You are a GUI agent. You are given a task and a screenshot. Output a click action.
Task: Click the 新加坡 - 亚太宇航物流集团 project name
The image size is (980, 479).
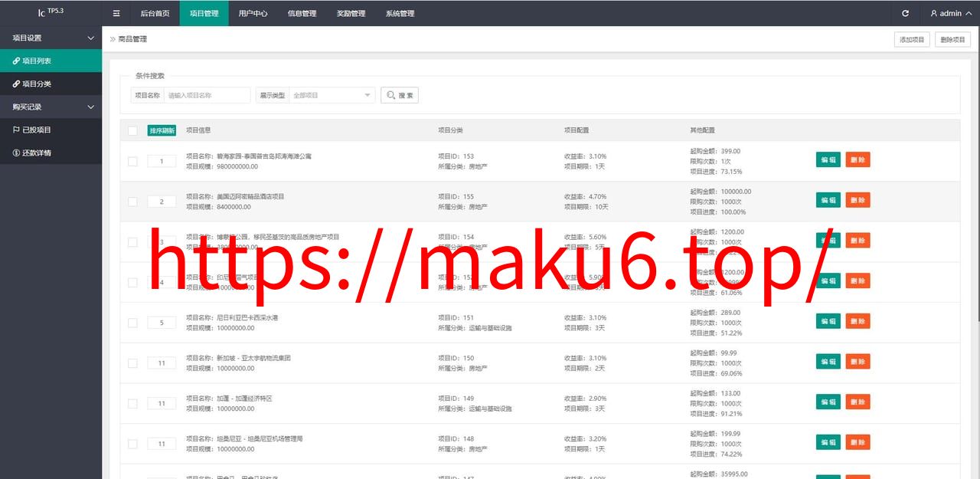(253, 358)
